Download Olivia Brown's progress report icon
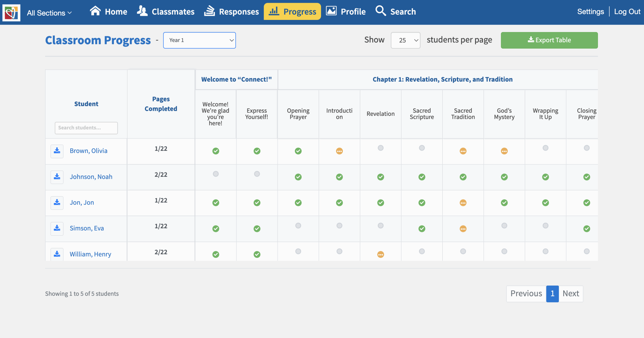This screenshot has width=644, height=338. pyautogui.click(x=57, y=151)
